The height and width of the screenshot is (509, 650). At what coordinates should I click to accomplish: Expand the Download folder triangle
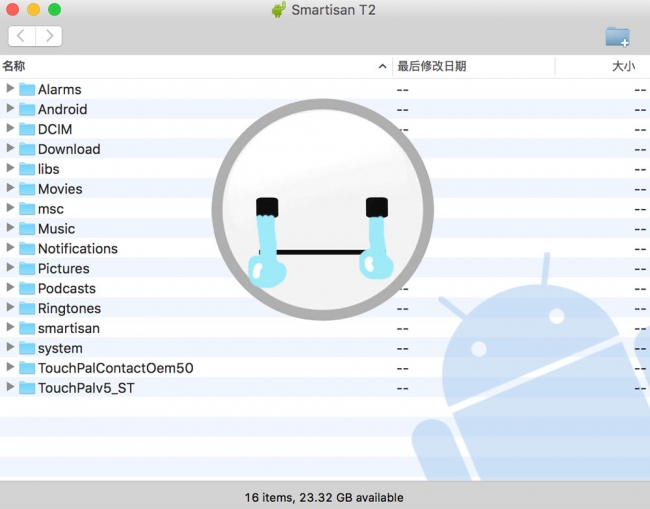[x=10, y=148]
